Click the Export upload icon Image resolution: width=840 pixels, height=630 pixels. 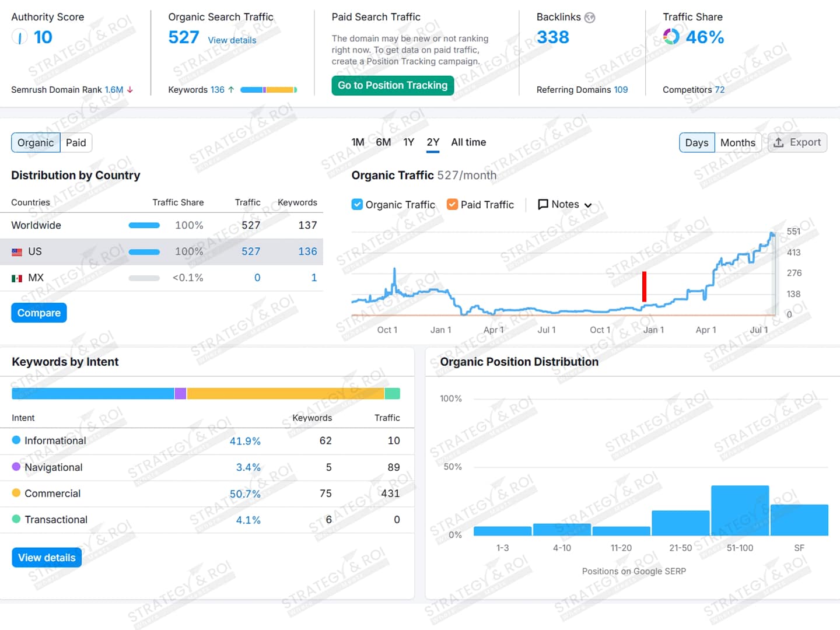(x=779, y=142)
